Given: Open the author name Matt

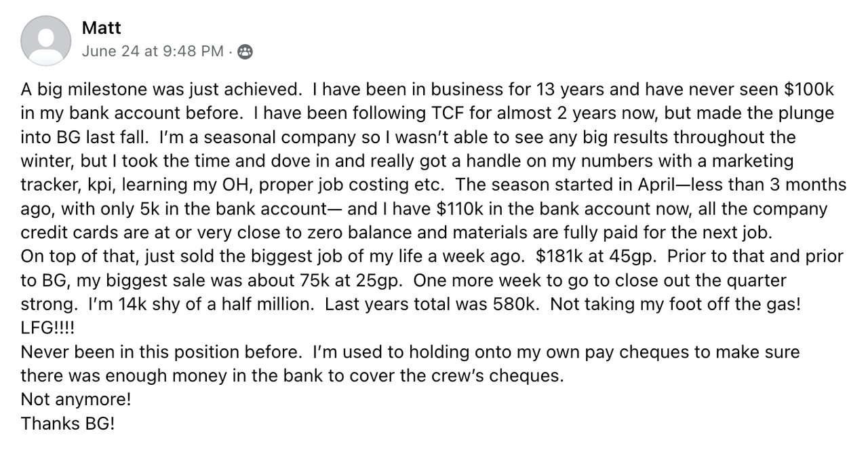Looking at the screenshot, I should pyautogui.click(x=101, y=27).
